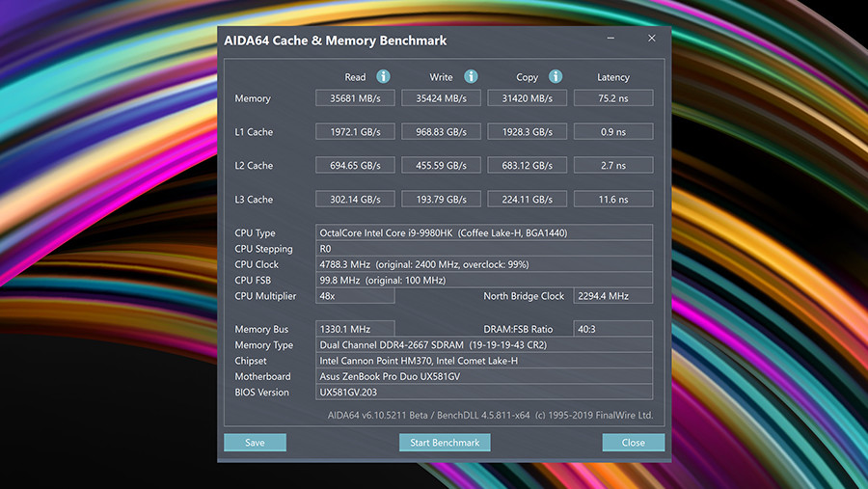Select L3 Cache copy 224.11 GB/s
Viewport: 868px width, 489px height.
pyautogui.click(x=527, y=199)
